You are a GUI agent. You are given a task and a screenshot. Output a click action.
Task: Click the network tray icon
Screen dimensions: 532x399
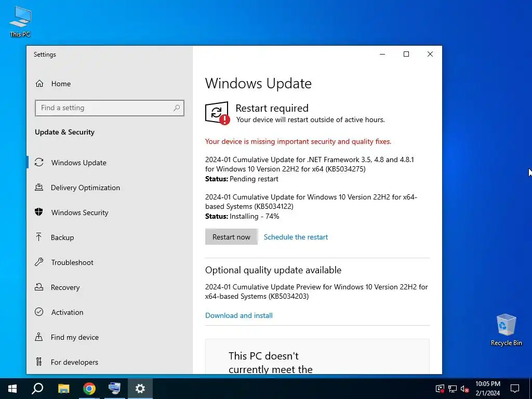pos(453,389)
